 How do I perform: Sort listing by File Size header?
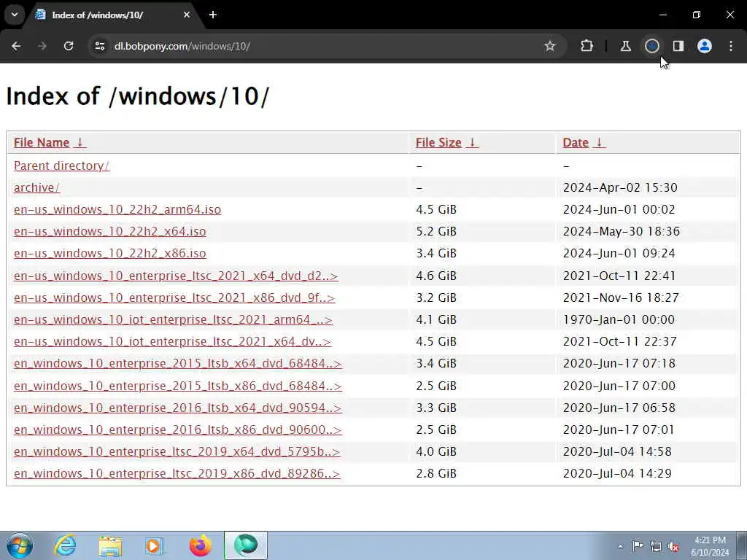(446, 142)
